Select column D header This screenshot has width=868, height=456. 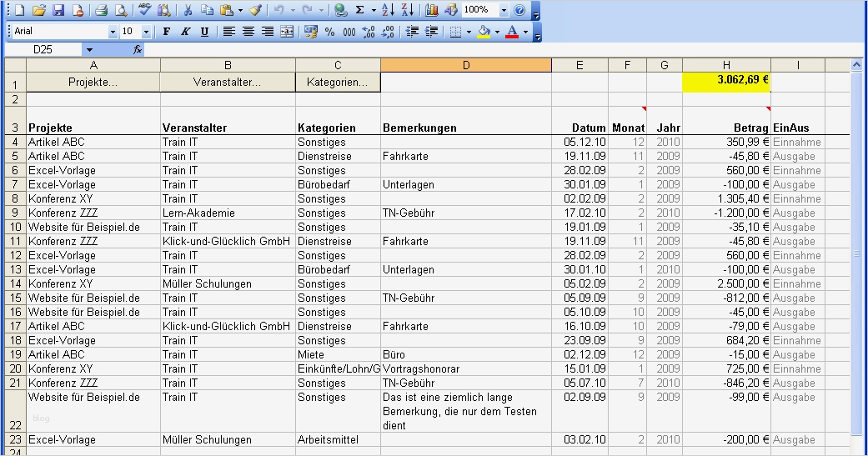point(466,65)
